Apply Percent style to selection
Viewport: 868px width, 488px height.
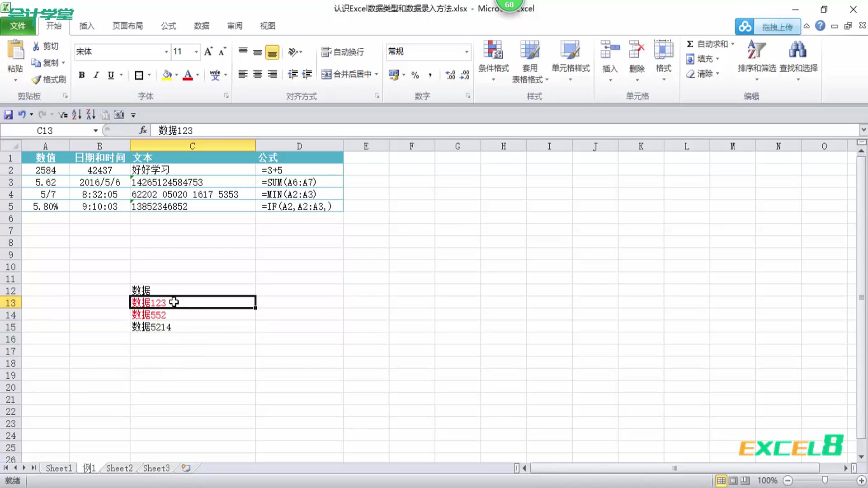415,75
